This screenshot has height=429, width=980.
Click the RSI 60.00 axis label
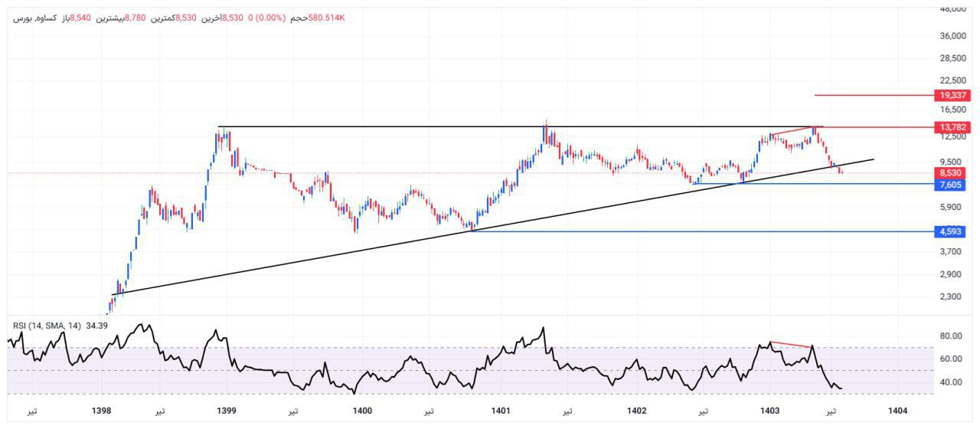pyautogui.click(x=952, y=359)
